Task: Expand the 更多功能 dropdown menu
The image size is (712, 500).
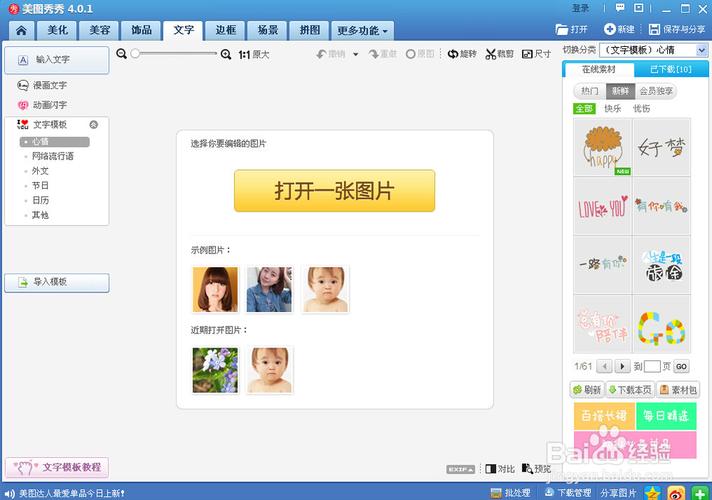Action: point(362,30)
